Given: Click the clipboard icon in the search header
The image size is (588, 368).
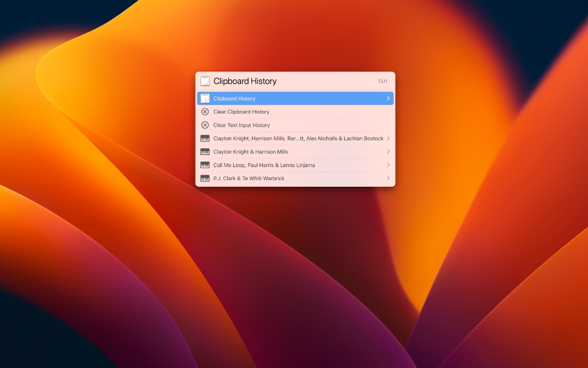Looking at the screenshot, I should 205,81.
